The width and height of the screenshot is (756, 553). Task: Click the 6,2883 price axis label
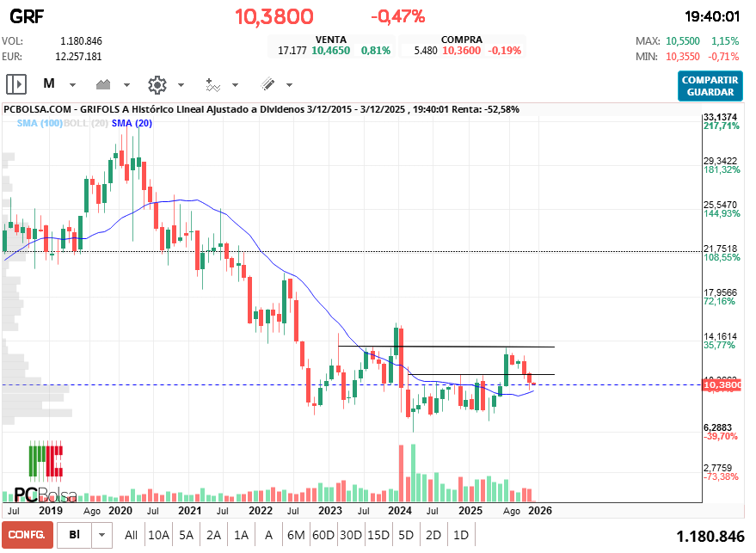pyautogui.click(x=717, y=427)
